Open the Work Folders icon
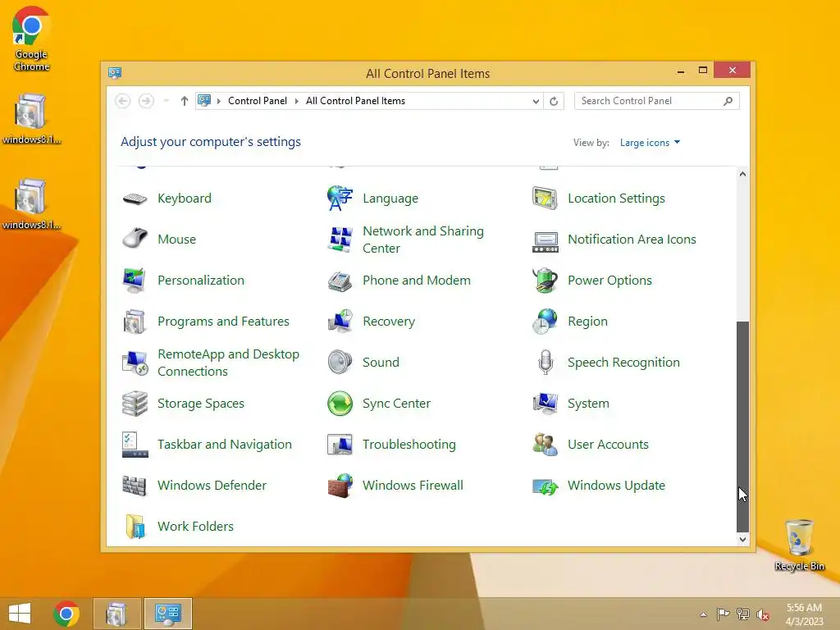 pos(135,527)
